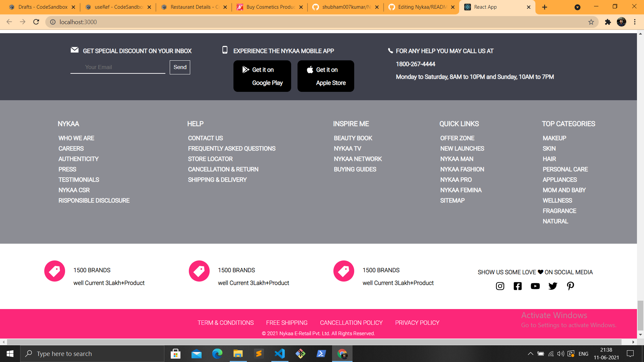644x362 pixels.
Task: Expand hidden icons in the system tray
Action: tap(531, 354)
